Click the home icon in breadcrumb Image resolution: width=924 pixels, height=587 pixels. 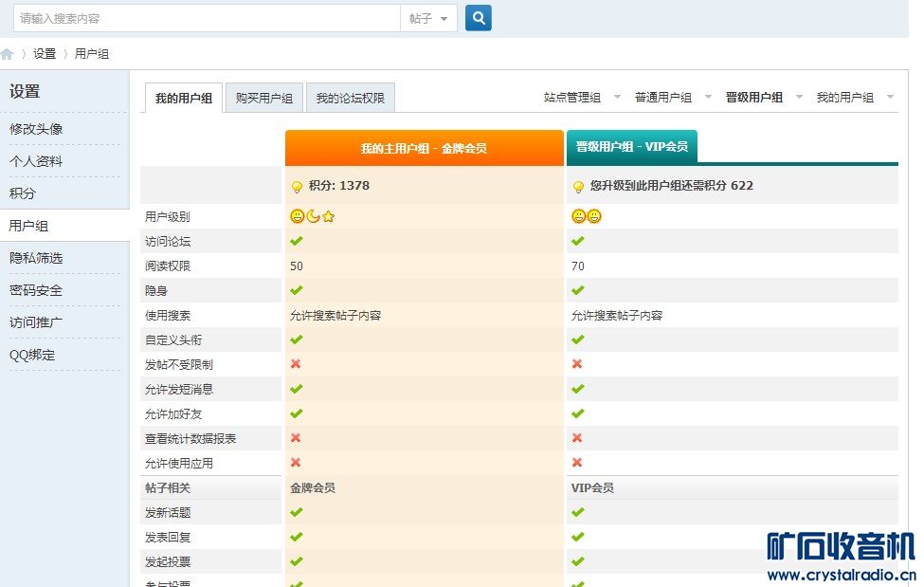[8, 54]
